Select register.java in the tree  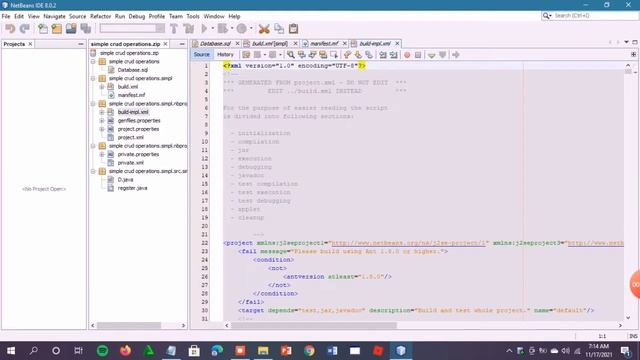pos(132,188)
